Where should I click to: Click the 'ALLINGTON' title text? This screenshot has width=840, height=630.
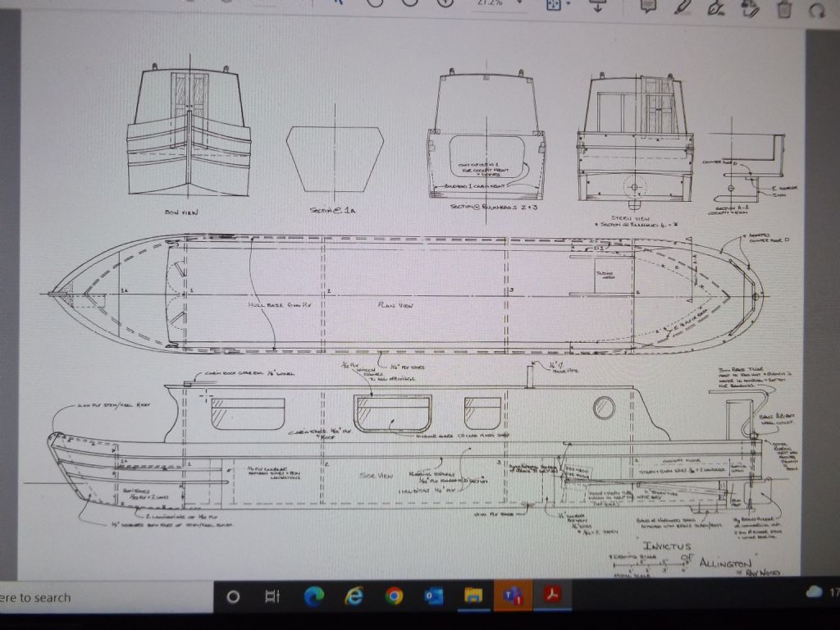tap(725, 563)
